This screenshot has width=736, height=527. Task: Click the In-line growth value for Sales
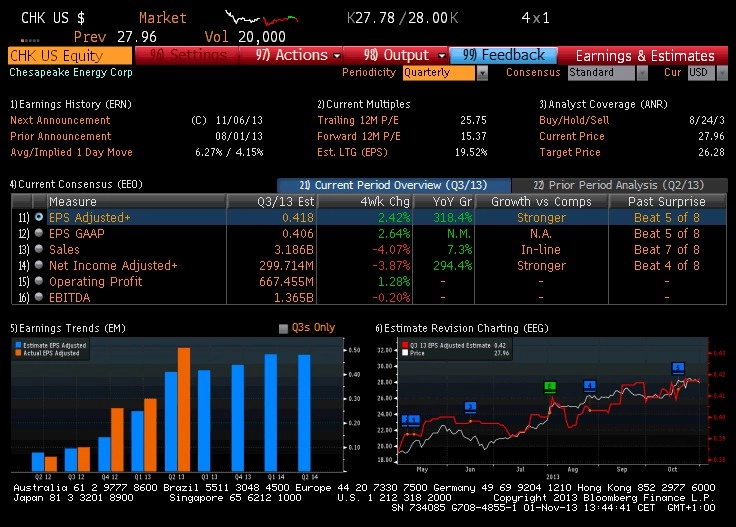click(x=541, y=250)
